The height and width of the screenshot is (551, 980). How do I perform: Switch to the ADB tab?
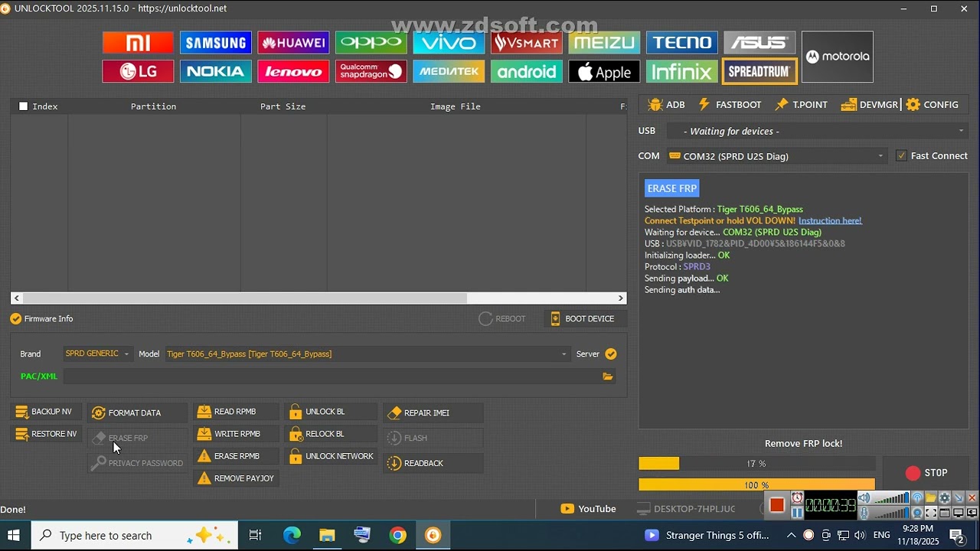point(666,105)
